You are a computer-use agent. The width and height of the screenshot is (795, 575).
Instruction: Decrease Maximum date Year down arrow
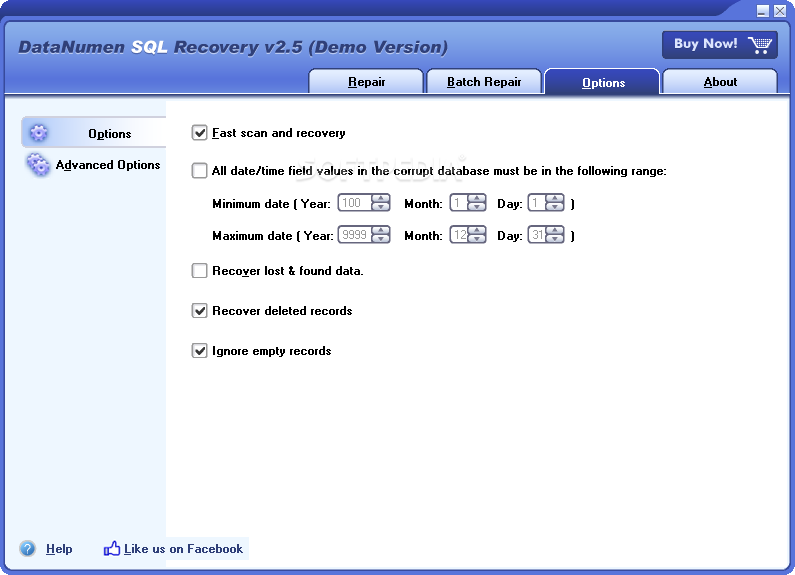tap(381, 239)
